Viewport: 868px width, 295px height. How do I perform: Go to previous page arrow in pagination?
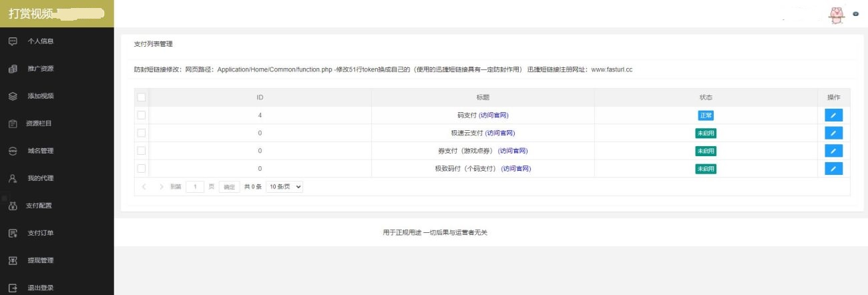(144, 187)
